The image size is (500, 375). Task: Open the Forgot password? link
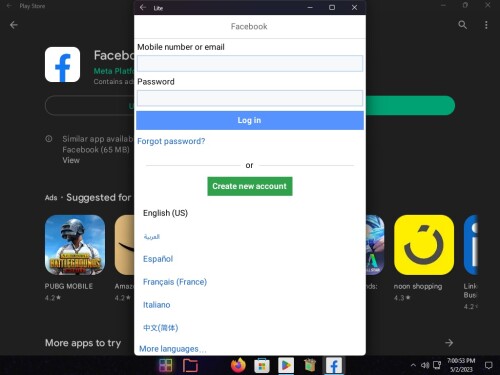(x=171, y=141)
